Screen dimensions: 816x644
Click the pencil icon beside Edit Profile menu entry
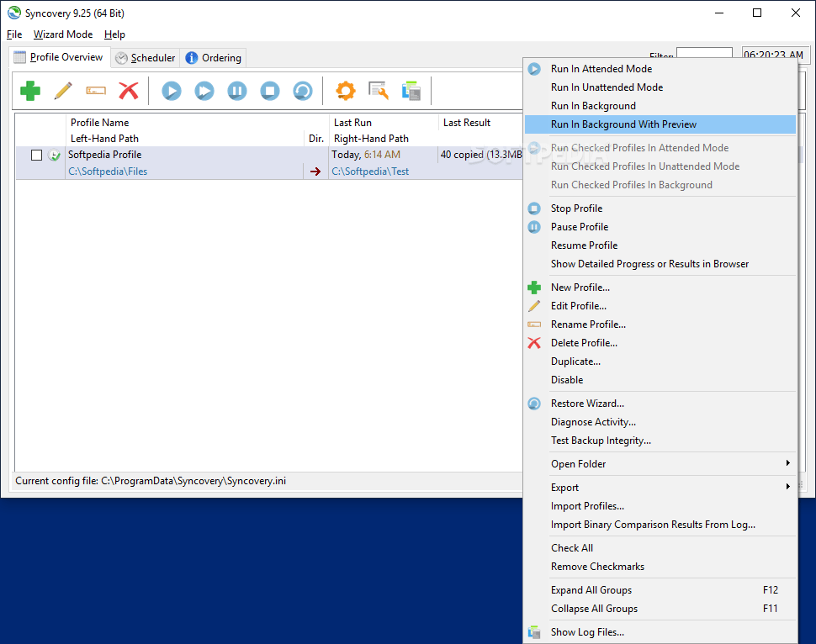click(x=534, y=306)
